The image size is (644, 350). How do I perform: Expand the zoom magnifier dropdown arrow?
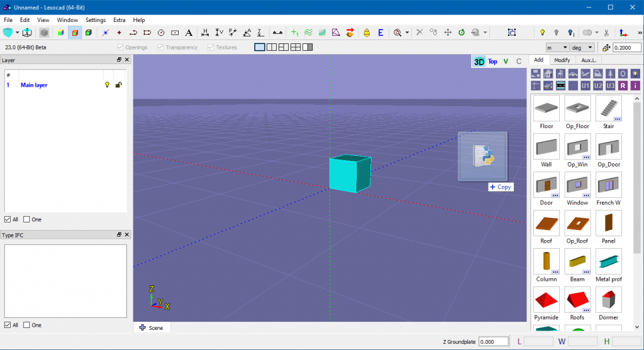(x=407, y=33)
